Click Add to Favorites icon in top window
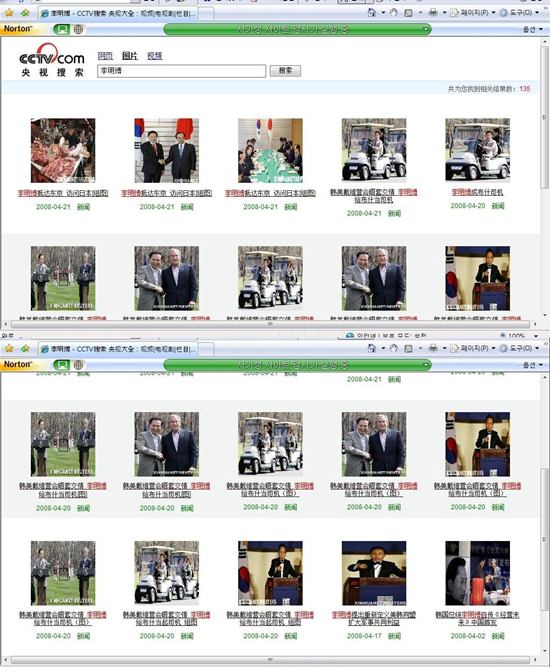This screenshot has width=550, height=667. pyautogui.click(x=25, y=13)
